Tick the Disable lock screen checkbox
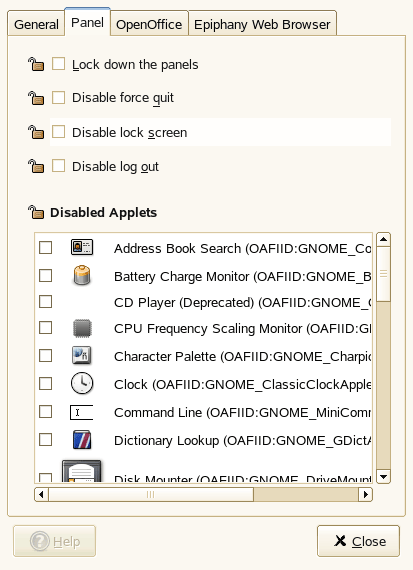 (x=59, y=132)
